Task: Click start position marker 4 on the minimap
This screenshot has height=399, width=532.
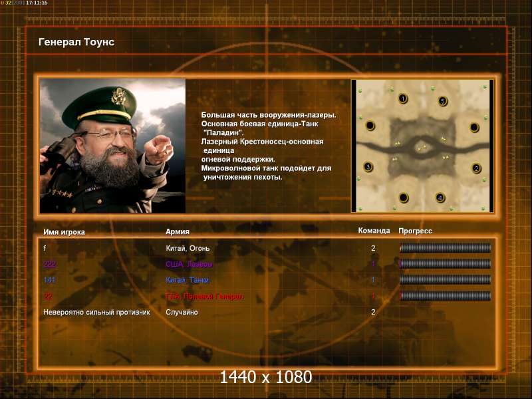Action: 440,198
